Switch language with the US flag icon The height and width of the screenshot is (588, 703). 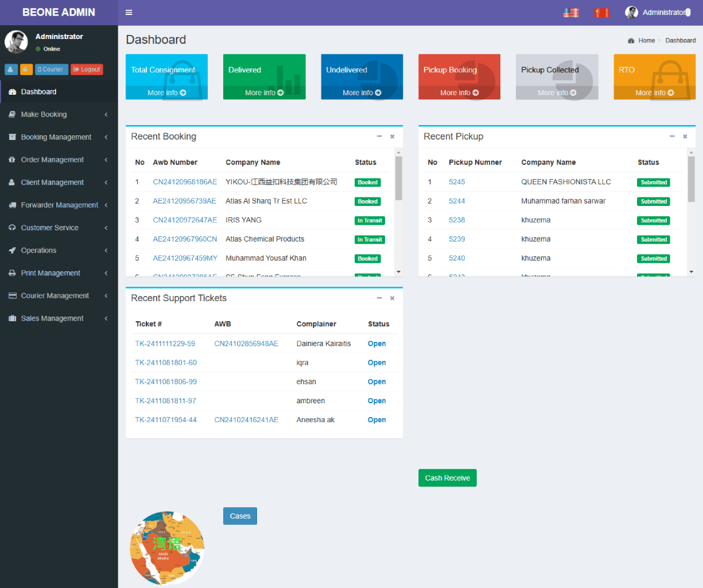(x=571, y=13)
